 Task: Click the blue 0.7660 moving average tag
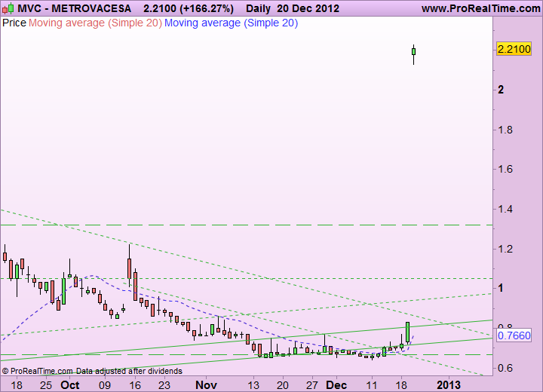(514, 335)
